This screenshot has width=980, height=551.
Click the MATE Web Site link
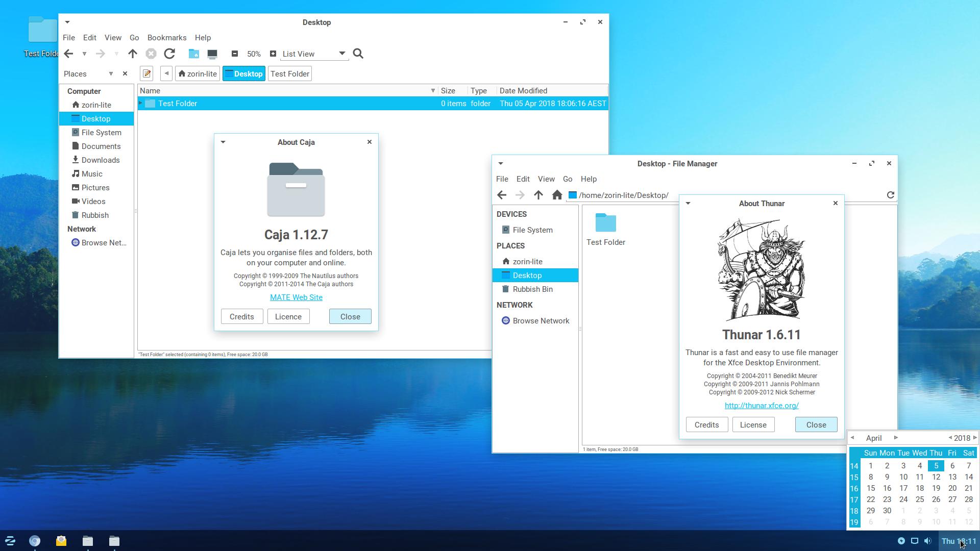[x=296, y=297]
